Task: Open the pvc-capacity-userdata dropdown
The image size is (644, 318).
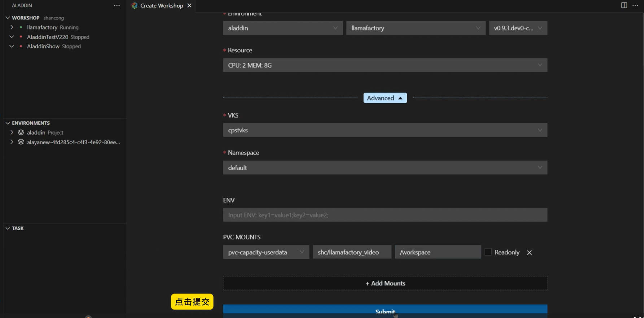Action: (x=266, y=252)
